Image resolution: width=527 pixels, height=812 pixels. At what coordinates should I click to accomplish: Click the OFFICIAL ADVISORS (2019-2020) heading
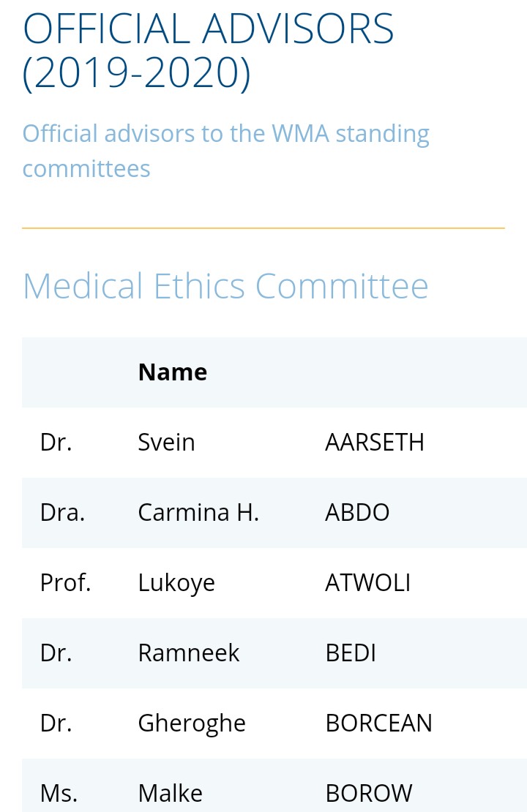pyautogui.click(x=209, y=50)
